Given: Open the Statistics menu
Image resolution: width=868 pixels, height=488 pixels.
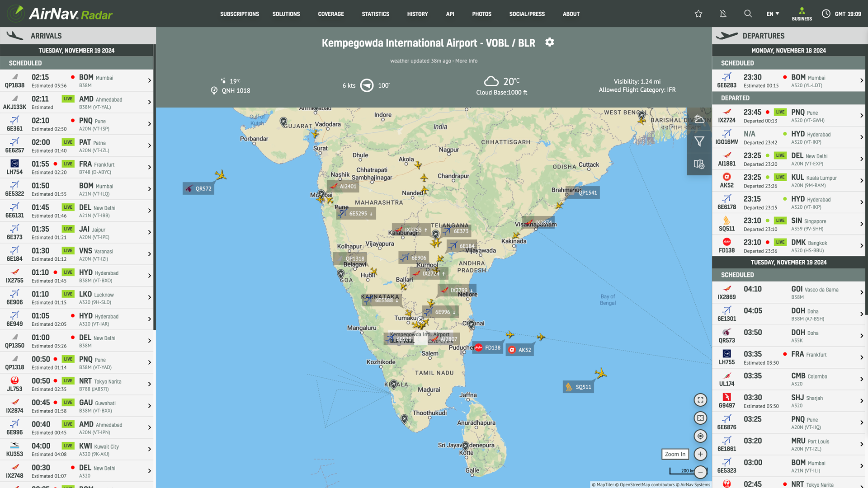Looking at the screenshot, I should pos(375,14).
